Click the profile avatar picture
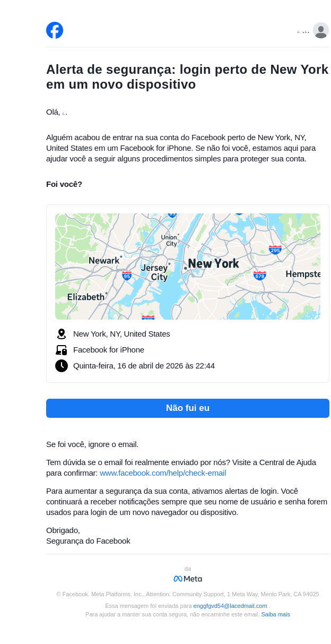This screenshot has height=644, width=331. click(320, 31)
